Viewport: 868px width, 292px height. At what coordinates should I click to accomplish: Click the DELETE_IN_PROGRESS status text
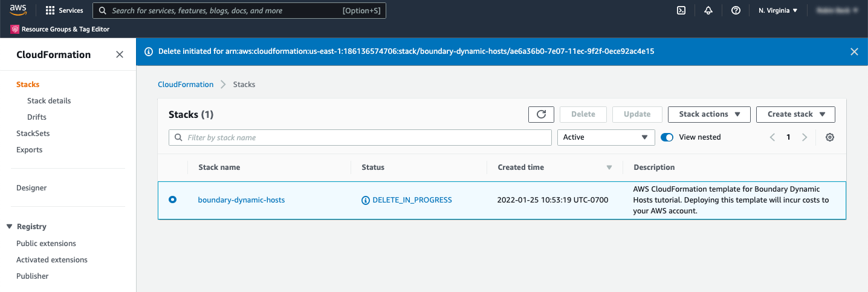(412, 200)
